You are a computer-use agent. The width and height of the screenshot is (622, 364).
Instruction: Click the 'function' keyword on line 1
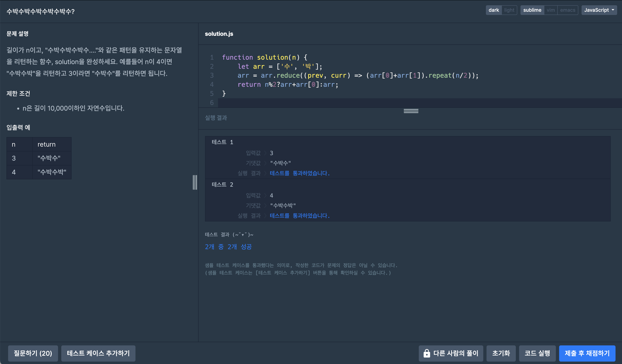(237, 57)
